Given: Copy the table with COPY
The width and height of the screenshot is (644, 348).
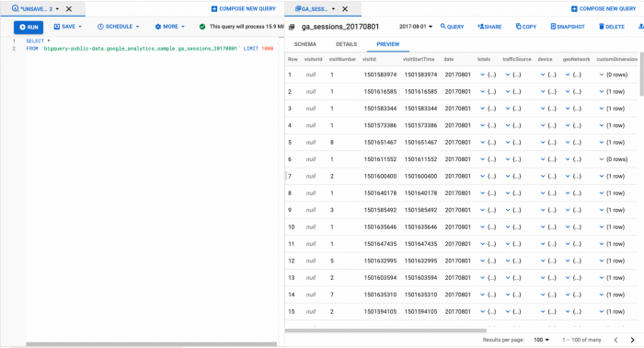Looking at the screenshot, I should [526, 27].
